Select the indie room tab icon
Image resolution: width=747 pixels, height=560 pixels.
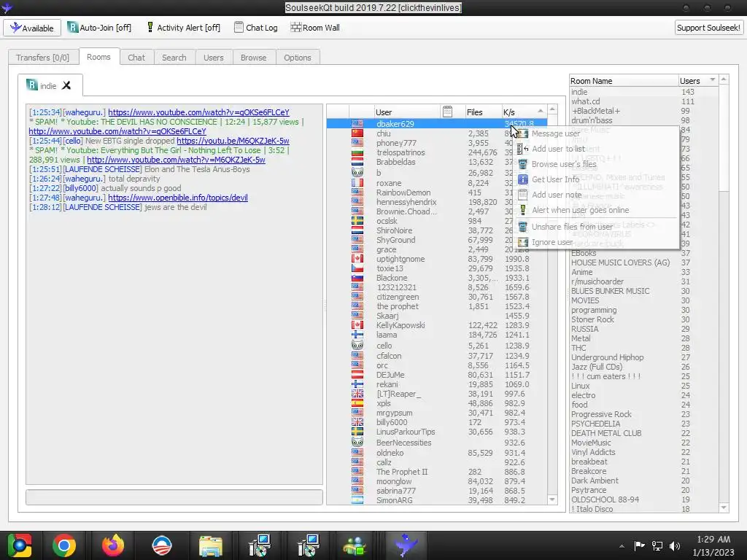[x=32, y=85]
